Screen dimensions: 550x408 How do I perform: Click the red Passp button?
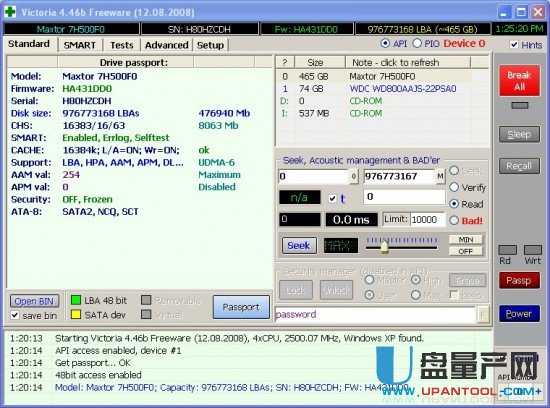pyautogui.click(x=519, y=280)
